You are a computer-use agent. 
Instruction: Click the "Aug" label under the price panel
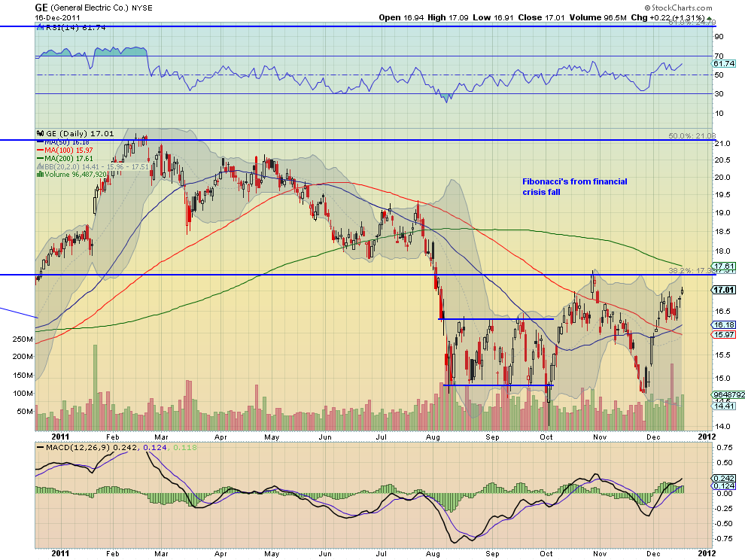tap(433, 437)
